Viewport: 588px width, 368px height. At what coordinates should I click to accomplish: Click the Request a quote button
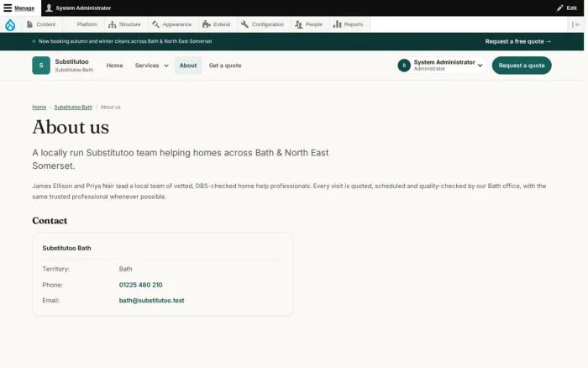522,66
